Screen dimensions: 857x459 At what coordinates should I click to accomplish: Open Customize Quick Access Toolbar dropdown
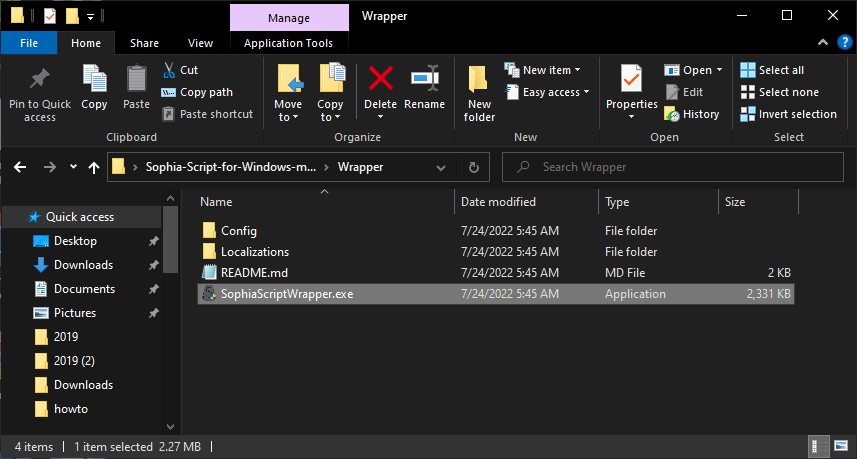[91, 16]
